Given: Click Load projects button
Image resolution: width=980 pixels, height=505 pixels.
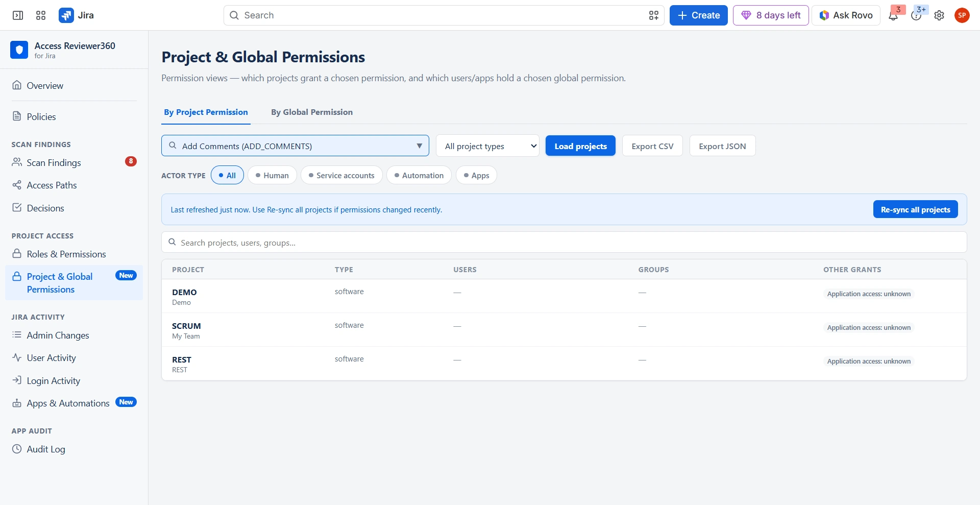Looking at the screenshot, I should tap(580, 146).
